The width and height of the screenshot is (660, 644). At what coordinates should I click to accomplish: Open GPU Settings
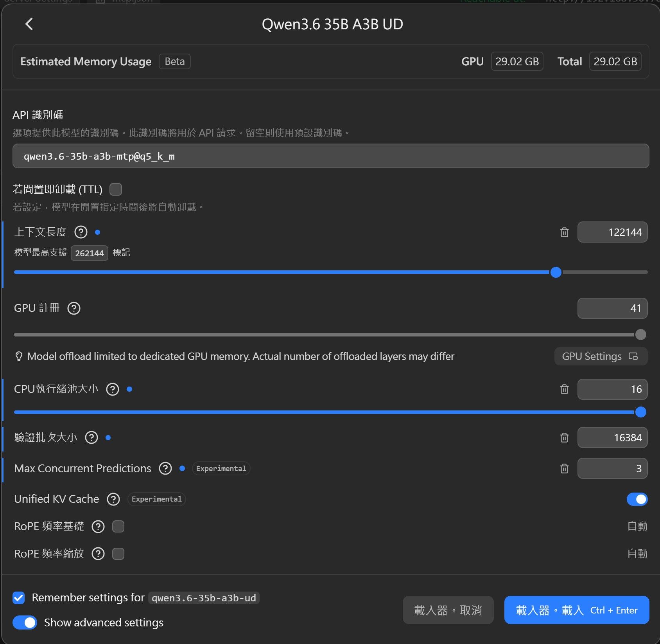click(601, 356)
